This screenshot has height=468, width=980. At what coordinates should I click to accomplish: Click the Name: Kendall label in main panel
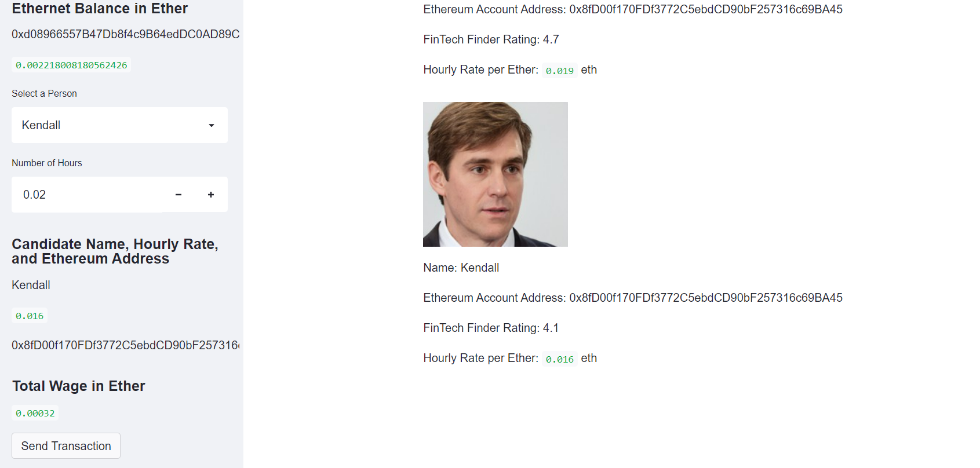461,268
